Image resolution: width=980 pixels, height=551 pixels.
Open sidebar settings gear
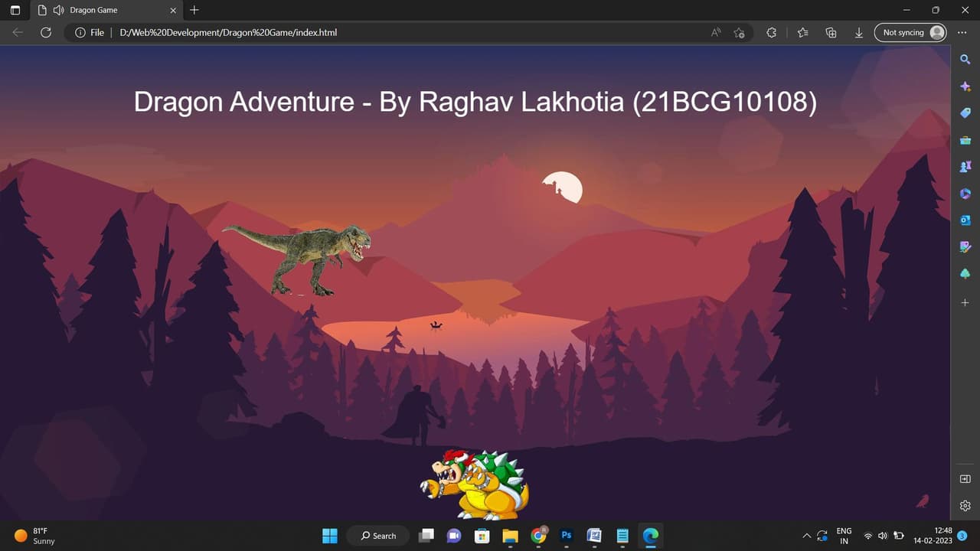click(965, 506)
